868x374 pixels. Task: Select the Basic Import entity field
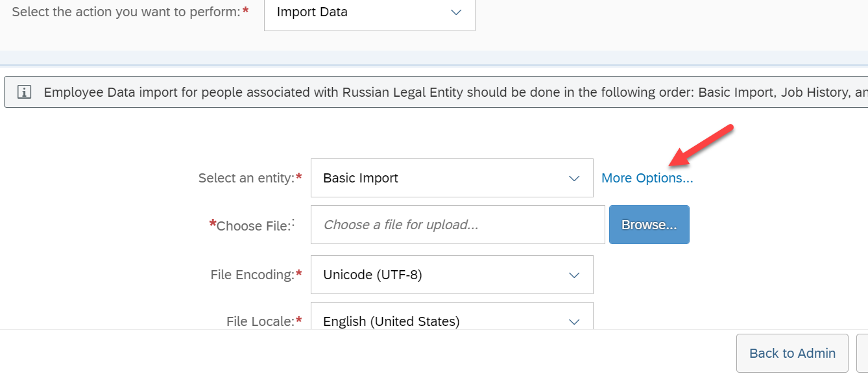(452, 178)
